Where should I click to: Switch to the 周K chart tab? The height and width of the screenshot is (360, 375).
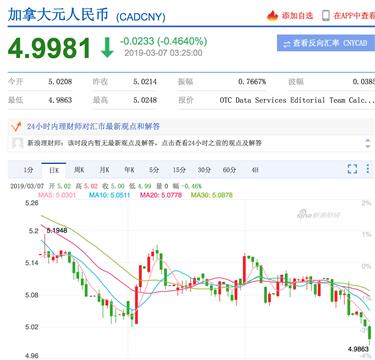point(79,170)
